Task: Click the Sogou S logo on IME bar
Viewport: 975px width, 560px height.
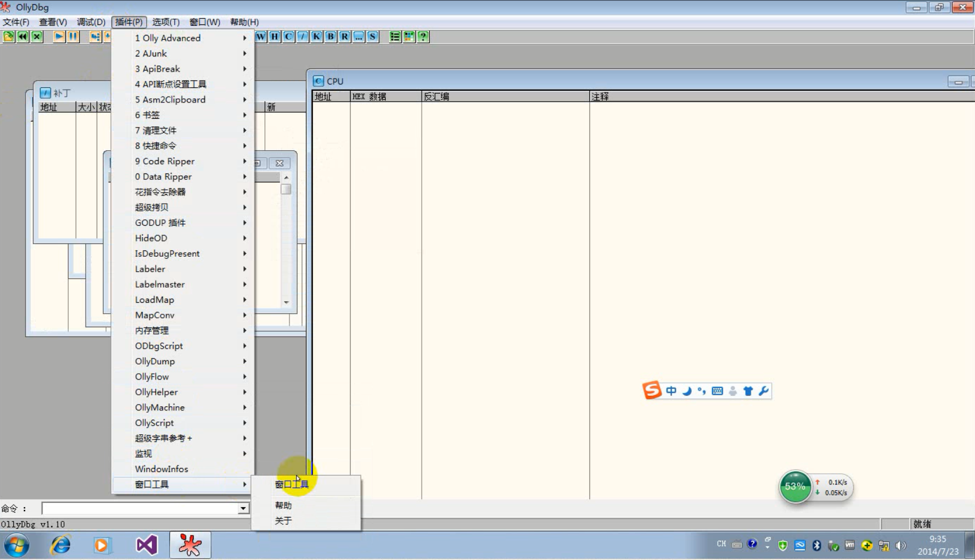Action: pos(652,391)
